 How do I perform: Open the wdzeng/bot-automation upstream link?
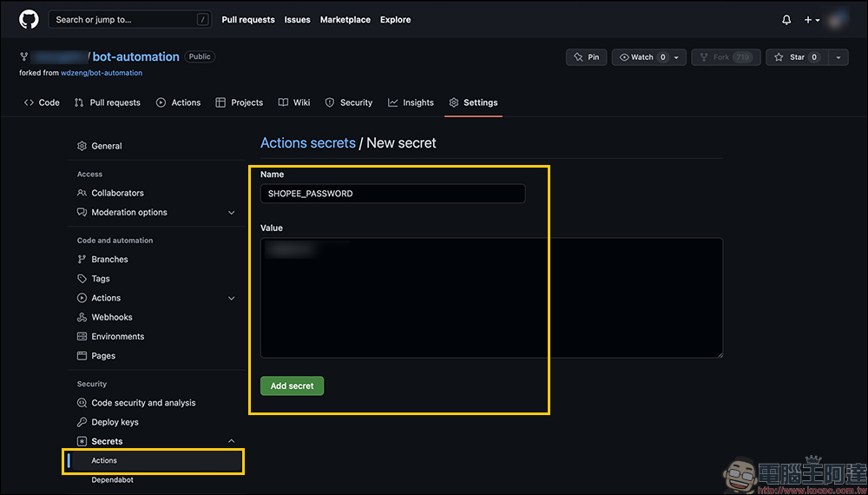(102, 73)
